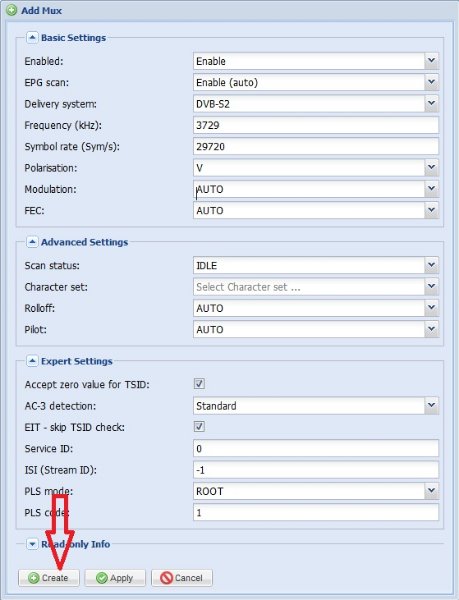459x600 pixels.
Task: Click the Symbol rate input field
Action: coord(316,147)
